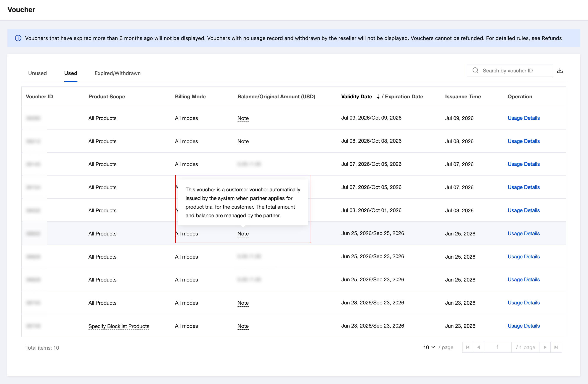
Task: Open the Refunds link in the notice
Action: 551,38
